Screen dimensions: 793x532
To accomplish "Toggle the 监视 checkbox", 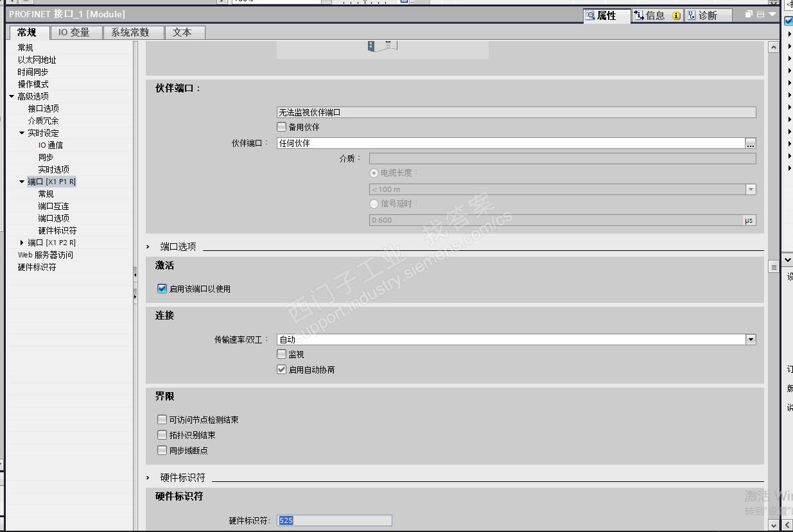I will click(281, 354).
